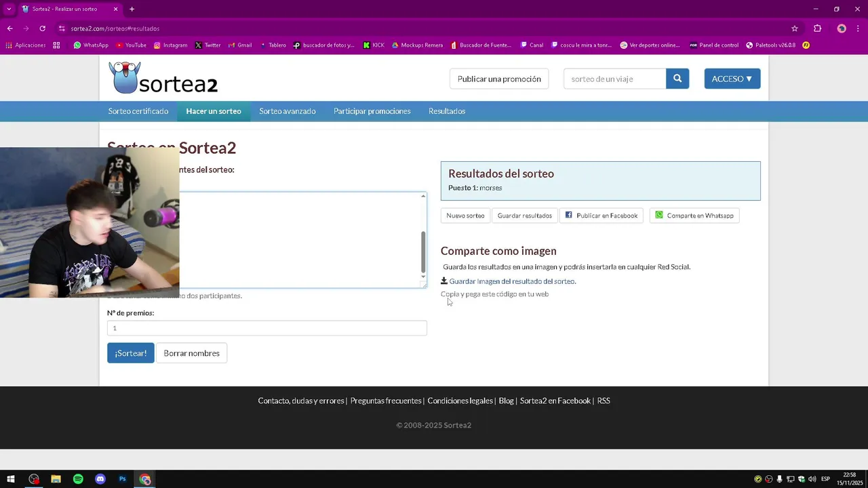Click Guardar resultados button
Screen dimensions: 868x488
pyautogui.click(x=525, y=216)
